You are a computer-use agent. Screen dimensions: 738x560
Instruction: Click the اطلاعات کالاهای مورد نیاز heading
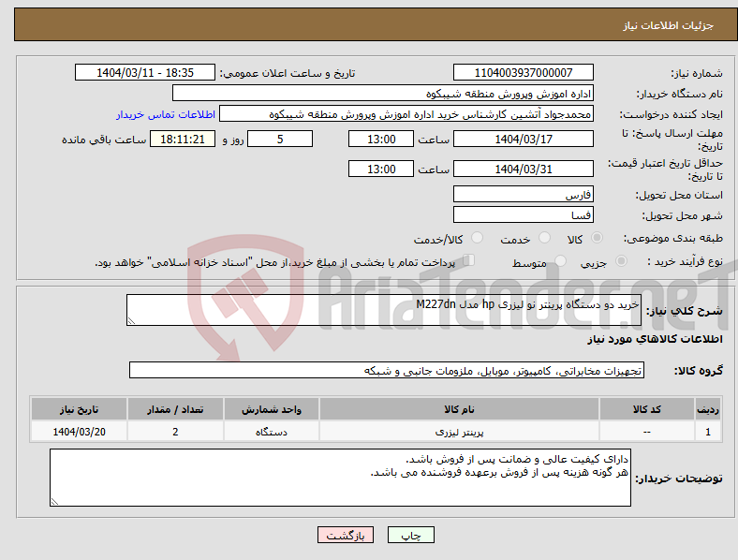coord(655,339)
